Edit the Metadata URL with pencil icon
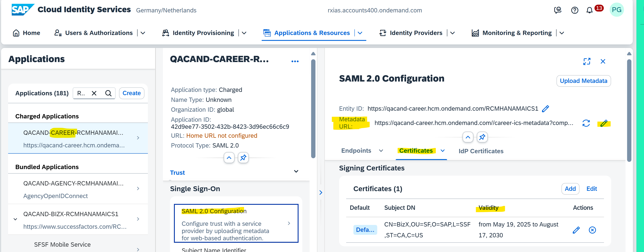 coord(604,123)
